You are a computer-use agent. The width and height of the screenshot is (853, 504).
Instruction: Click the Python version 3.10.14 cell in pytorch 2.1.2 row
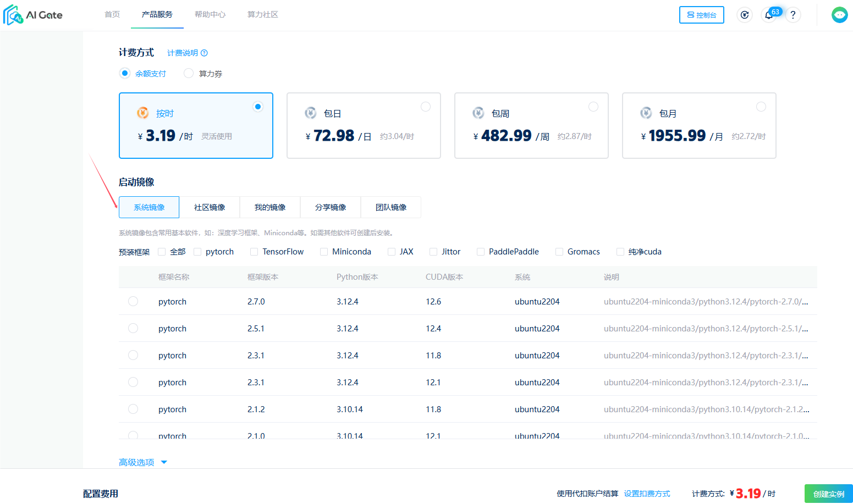click(x=350, y=409)
